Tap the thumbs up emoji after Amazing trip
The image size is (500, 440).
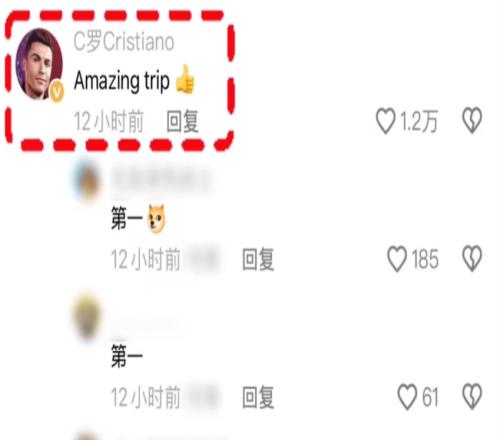pyautogui.click(x=185, y=80)
